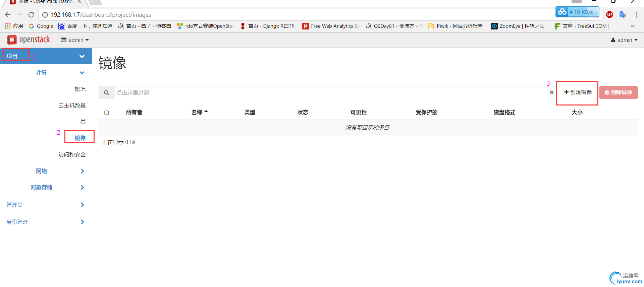Open the 首页 - 园子 - 博客园 bookmark
Viewport: 644px width, 287px height.
pos(145,26)
